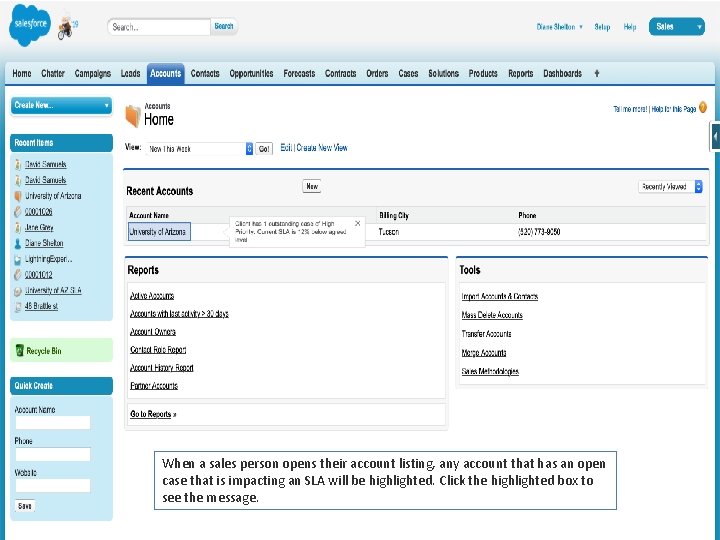Click the Quick Create Save button
Image resolution: width=720 pixels, height=540 pixels.
tap(24, 506)
